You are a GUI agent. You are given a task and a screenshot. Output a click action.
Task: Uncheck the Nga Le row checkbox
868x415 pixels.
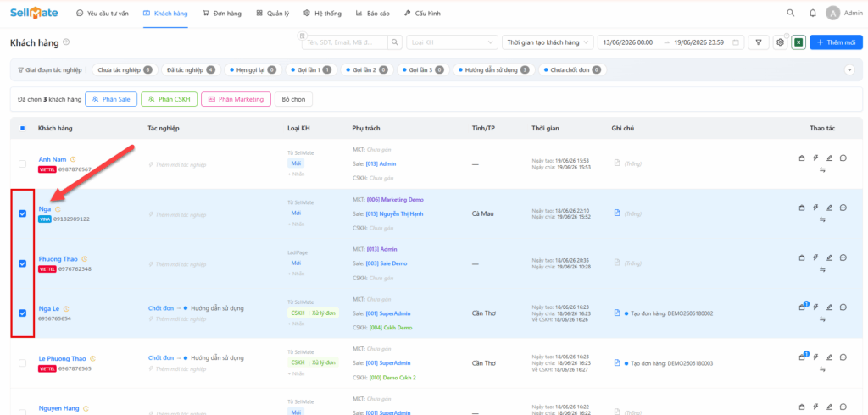[23, 313]
